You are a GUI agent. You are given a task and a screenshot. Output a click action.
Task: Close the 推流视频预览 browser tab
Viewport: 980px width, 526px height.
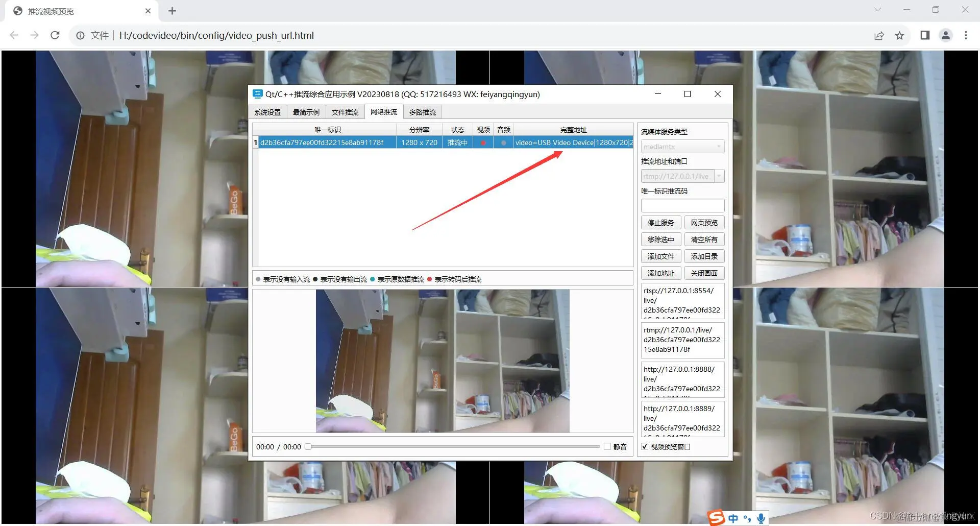pos(148,11)
